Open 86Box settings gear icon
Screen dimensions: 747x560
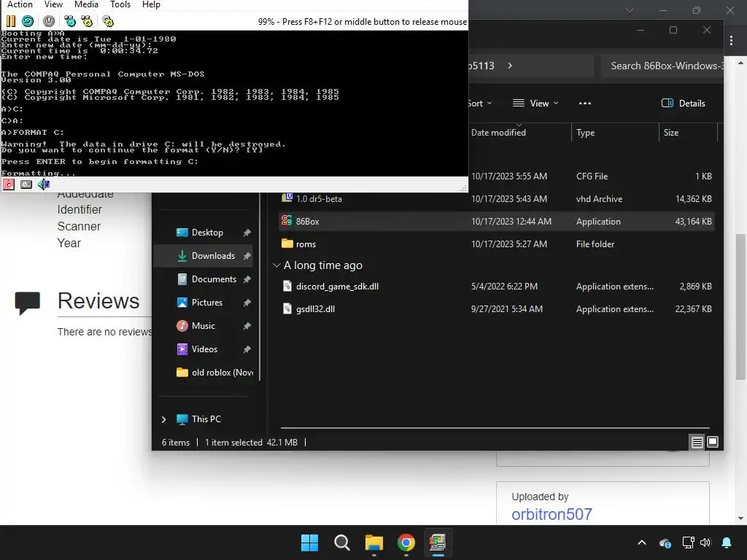click(x=108, y=21)
